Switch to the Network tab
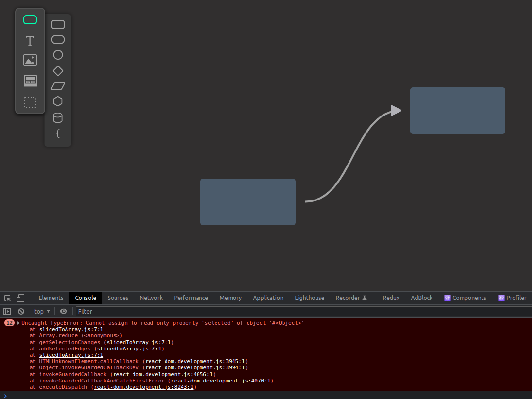The width and height of the screenshot is (532, 399). 151,298
